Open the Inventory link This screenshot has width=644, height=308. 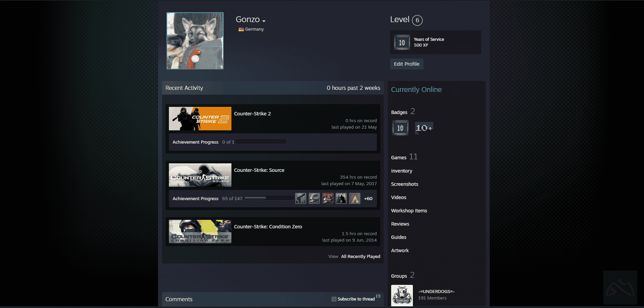pos(402,171)
